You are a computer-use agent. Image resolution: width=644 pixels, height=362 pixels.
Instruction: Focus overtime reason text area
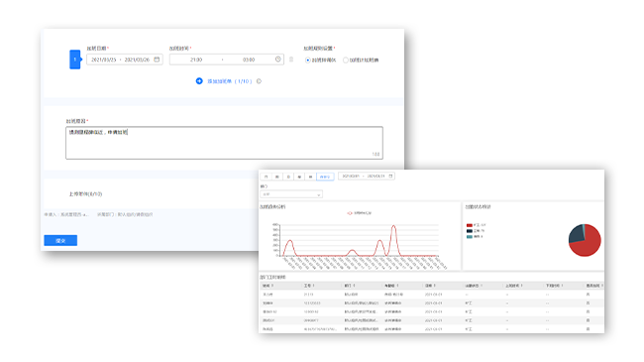[x=224, y=143]
